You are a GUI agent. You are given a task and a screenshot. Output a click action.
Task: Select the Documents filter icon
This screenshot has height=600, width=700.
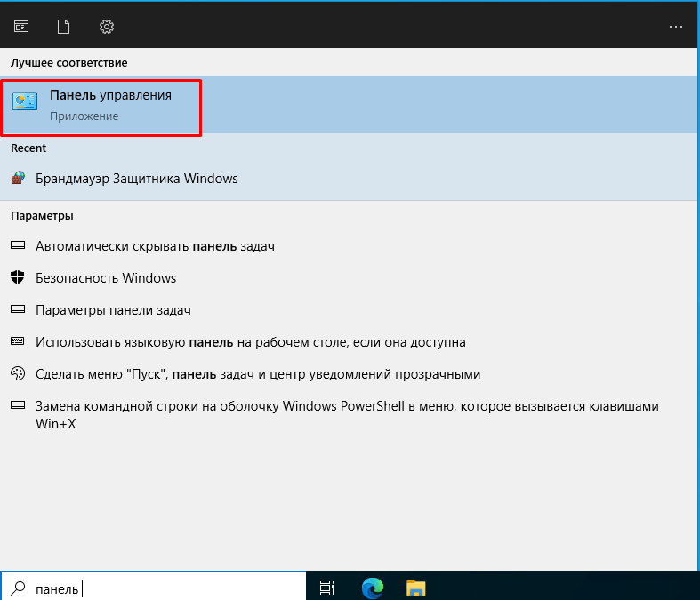63,27
